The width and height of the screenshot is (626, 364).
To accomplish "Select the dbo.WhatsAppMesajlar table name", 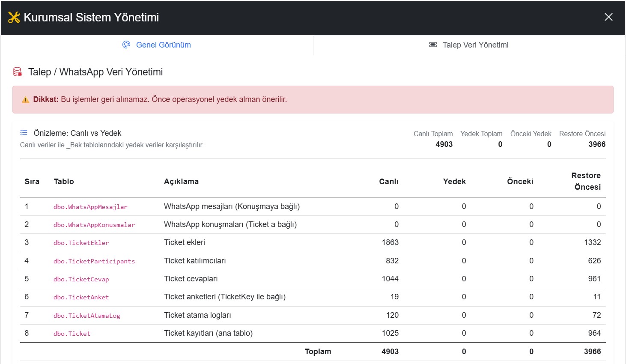I will coord(90,207).
